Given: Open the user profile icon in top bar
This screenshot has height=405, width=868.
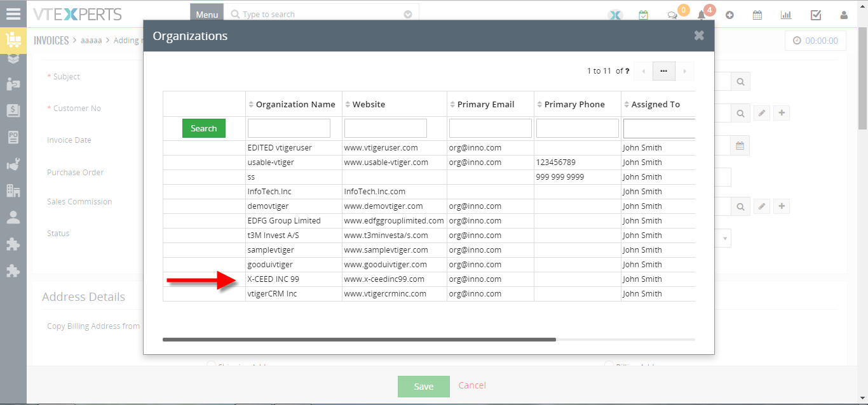Looking at the screenshot, I should (844, 15).
